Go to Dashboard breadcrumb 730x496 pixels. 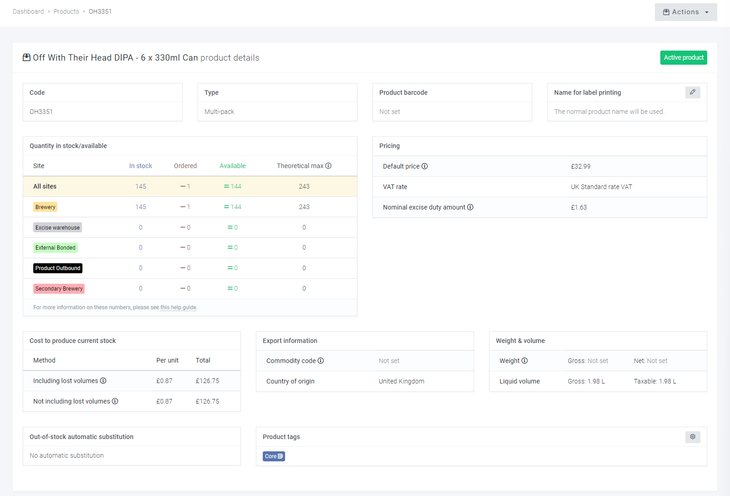[x=28, y=11]
